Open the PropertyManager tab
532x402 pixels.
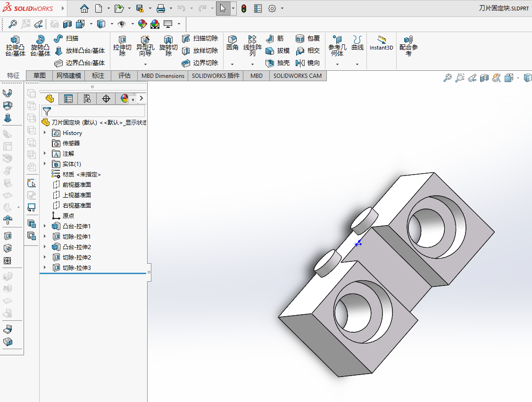pos(68,99)
